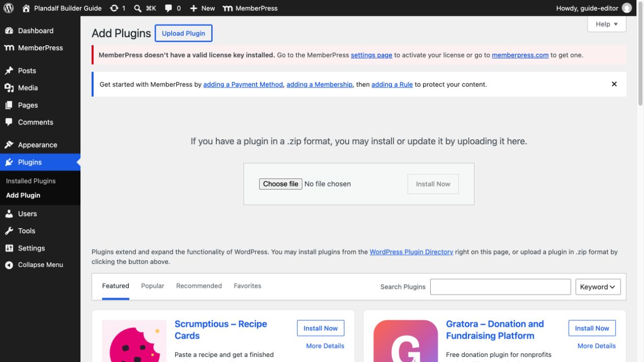
Task: Click the Upload Plugin button
Action: coord(184,33)
